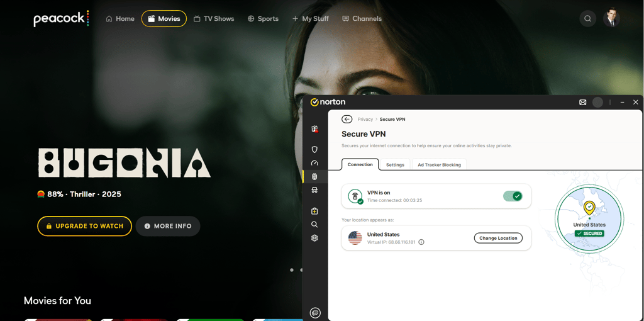Click the VPN status lock icon
The image size is (644, 321).
pyautogui.click(x=355, y=196)
